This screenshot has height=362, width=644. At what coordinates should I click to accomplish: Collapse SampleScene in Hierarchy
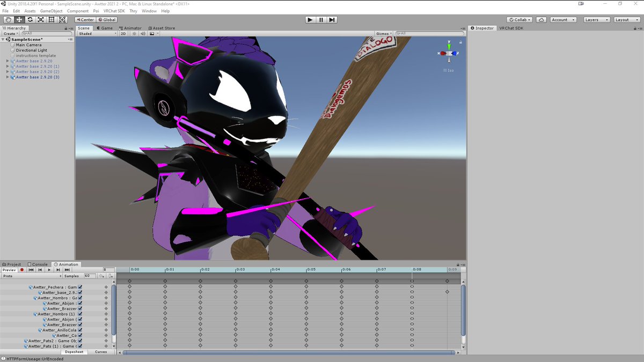3,40
